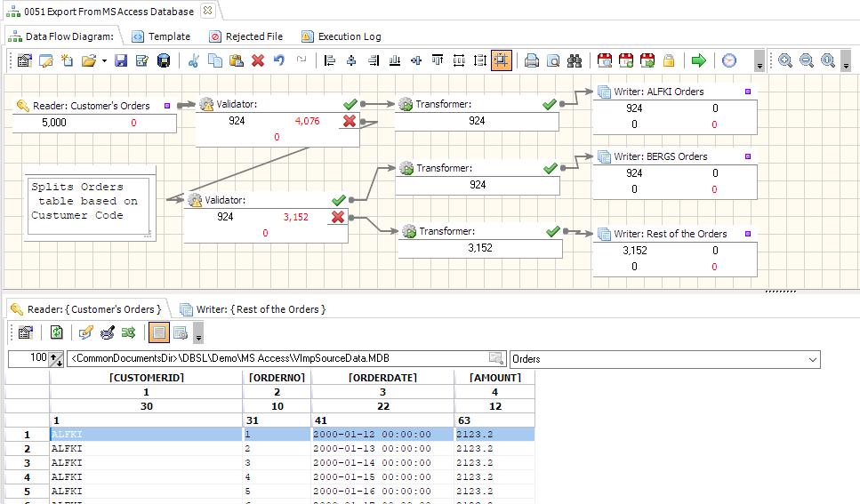Screen dimensions: 860x504
Task: Click the [AMOUNT] column header
Action: [x=494, y=377]
